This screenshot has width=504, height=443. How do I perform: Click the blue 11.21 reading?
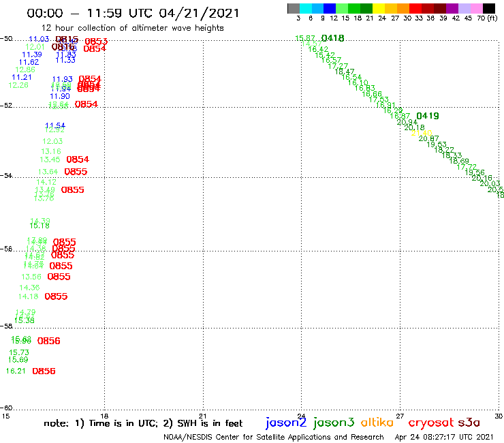[x=22, y=78]
